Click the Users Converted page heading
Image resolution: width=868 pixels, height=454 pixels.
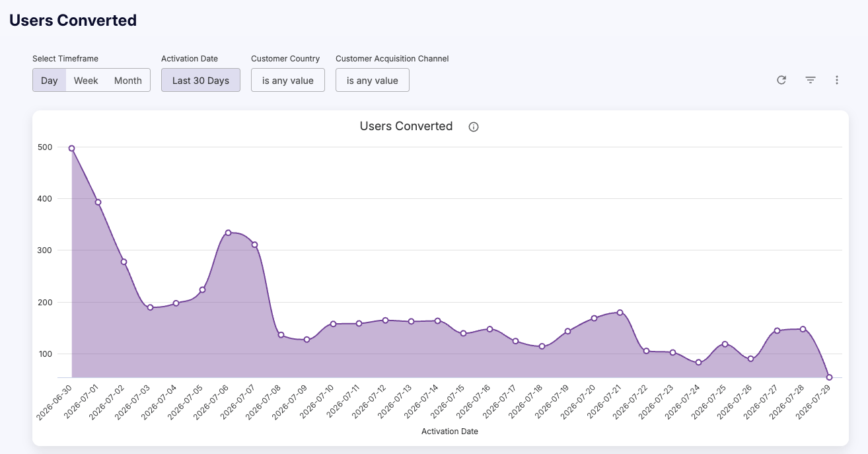click(73, 20)
